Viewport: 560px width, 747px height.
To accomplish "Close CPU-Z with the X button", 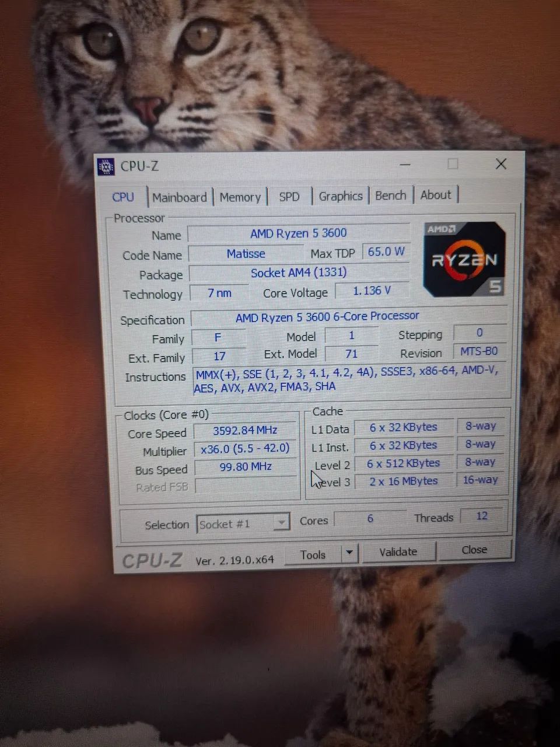I will pos(501,164).
